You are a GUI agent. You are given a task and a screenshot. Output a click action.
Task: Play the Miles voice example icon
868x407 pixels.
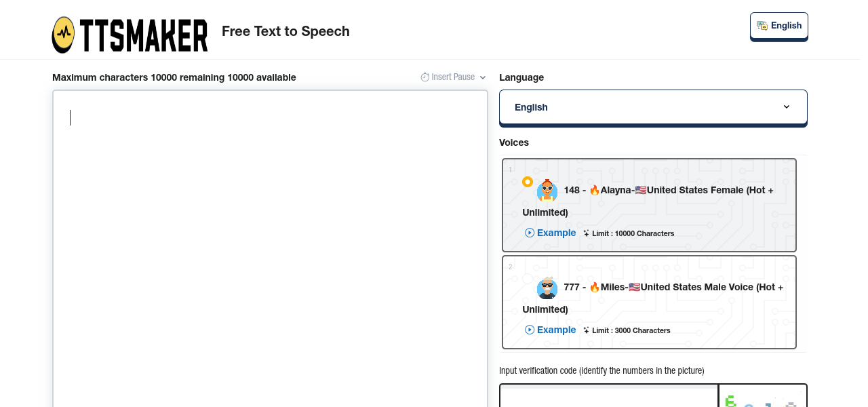click(530, 330)
